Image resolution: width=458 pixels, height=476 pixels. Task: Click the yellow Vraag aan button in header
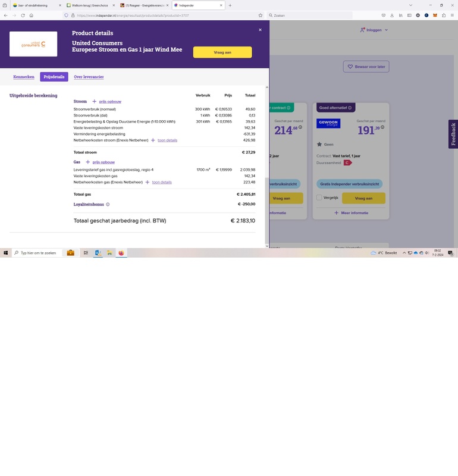[222, 52]
